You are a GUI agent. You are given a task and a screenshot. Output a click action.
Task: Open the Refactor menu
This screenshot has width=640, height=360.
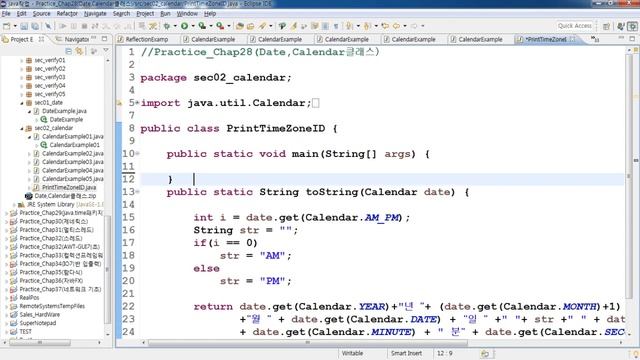click(67, 13)
